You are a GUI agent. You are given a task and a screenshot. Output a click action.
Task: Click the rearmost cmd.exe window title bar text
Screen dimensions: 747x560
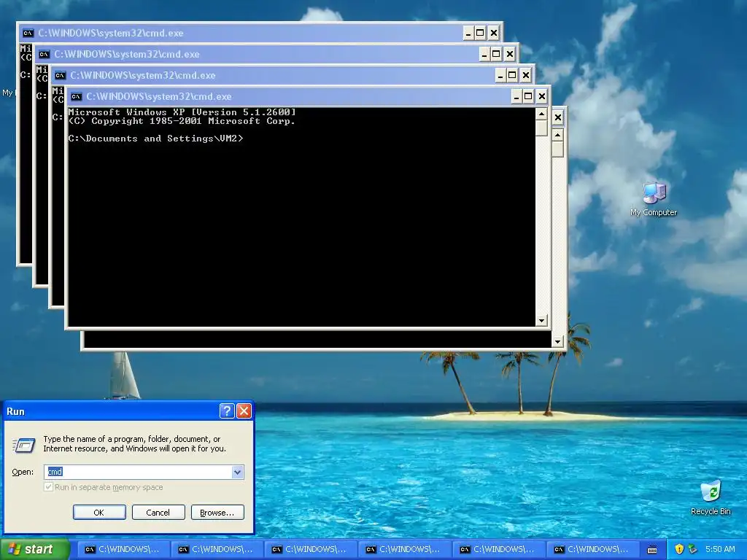[111, 33]
